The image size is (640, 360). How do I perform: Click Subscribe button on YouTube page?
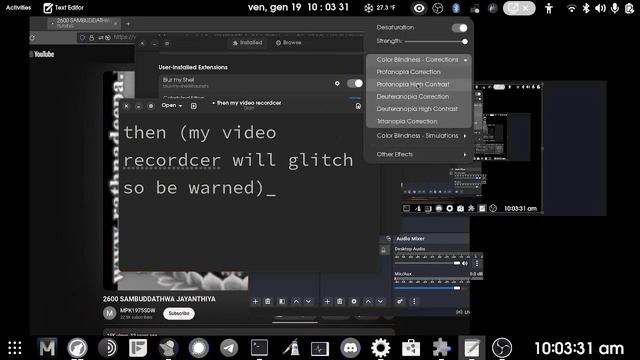pyautogui.click(x=179, y=313)
